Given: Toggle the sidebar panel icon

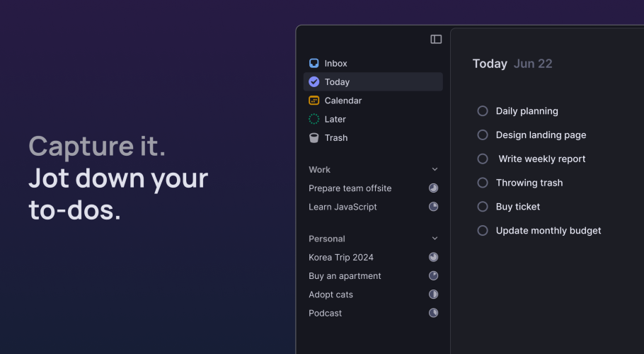Looking at the screenshot, I should [x=436, y=39].
